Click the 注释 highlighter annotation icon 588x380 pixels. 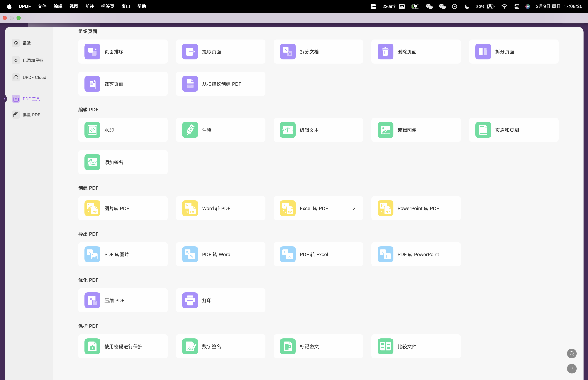pyautogui.click(x=190, y=130)
